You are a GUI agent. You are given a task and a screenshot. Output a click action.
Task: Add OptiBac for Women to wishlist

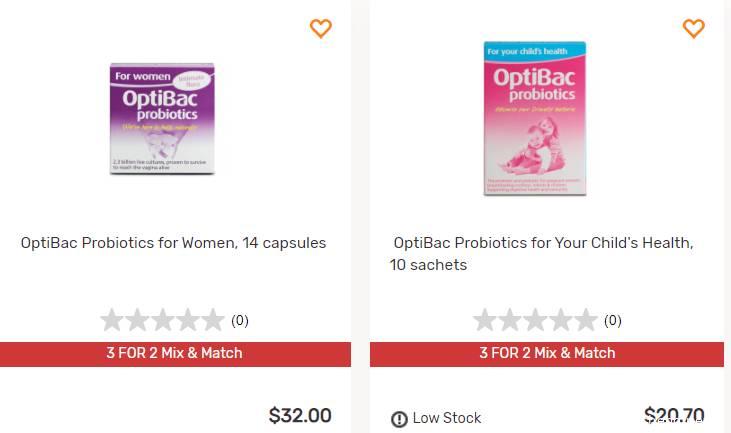tap(320, 29)
